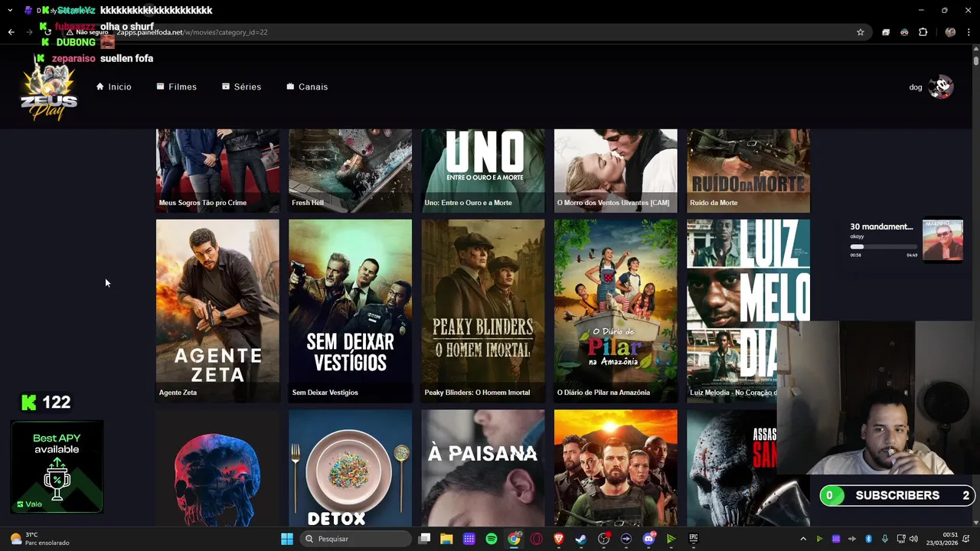
Task: Bookmark this page with the star icon
Action: click(x=860, y=32)
